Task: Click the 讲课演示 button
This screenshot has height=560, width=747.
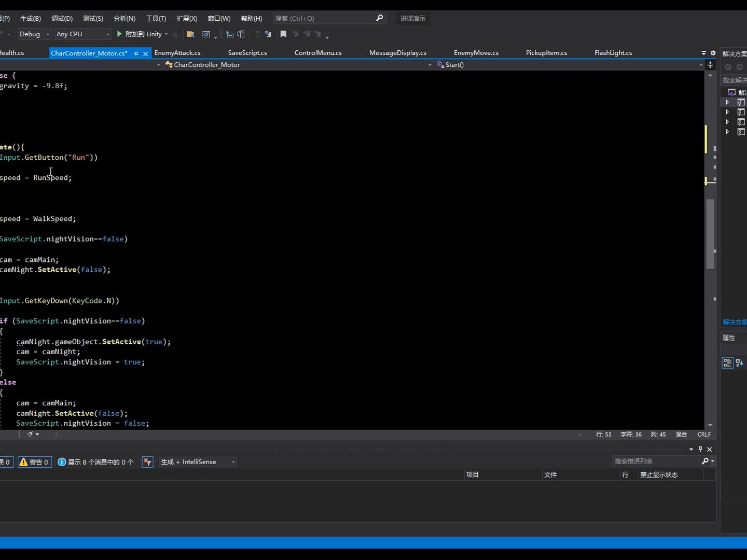Action: pos(413,18)
